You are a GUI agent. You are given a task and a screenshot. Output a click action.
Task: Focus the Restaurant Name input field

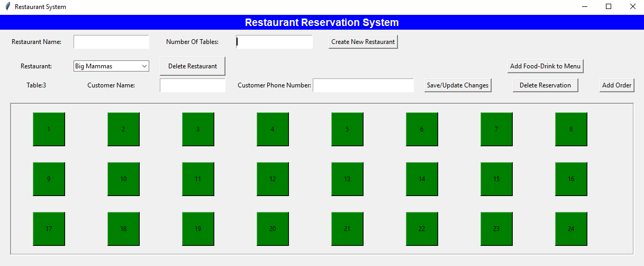tap(112, 42)
